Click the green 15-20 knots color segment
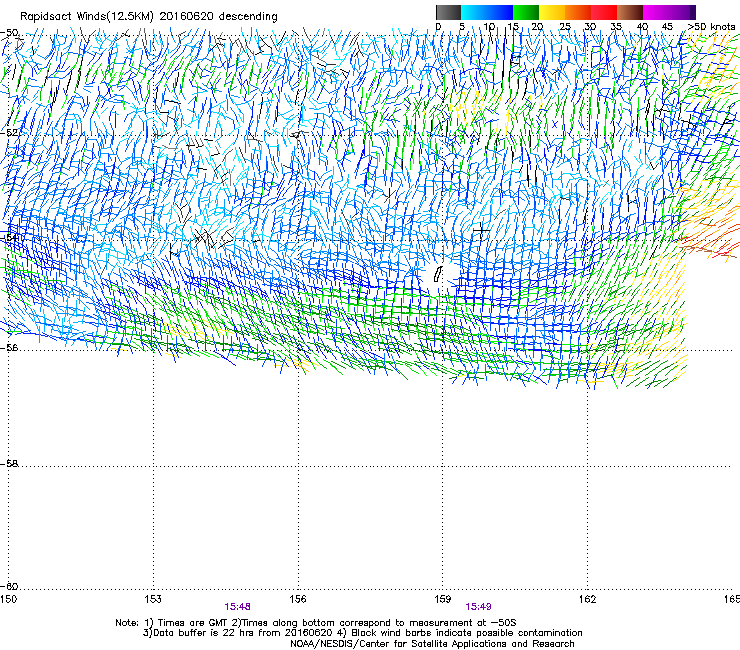Viewport: 740px width, 650px height. coord(526,12)
